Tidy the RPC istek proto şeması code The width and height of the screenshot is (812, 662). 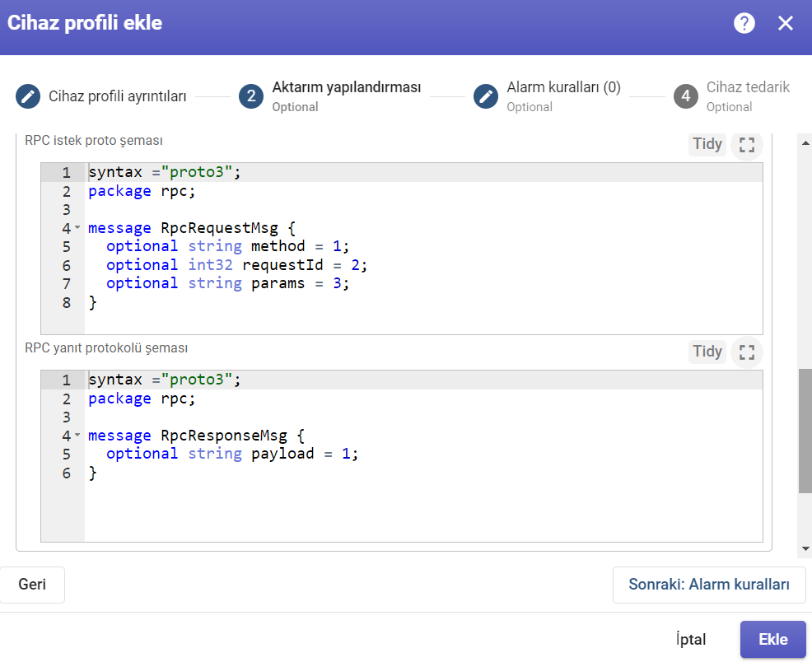click(x=707, y=144)
